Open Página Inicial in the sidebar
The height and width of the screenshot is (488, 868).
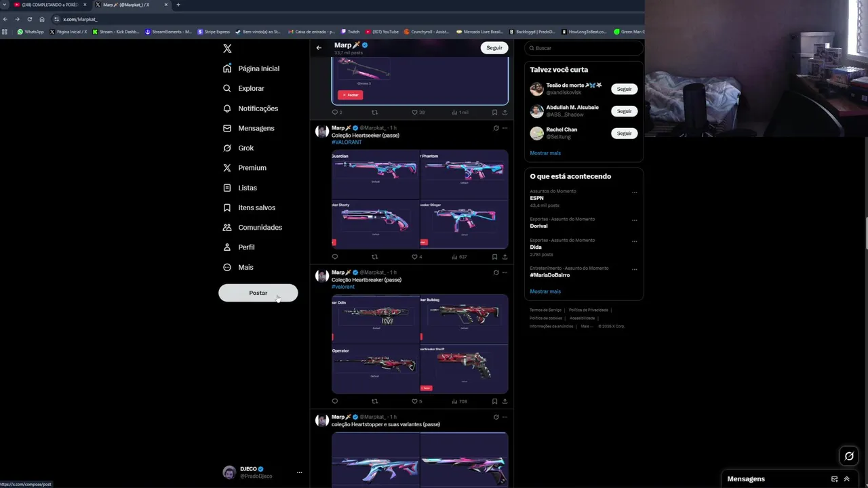point(251,68)
